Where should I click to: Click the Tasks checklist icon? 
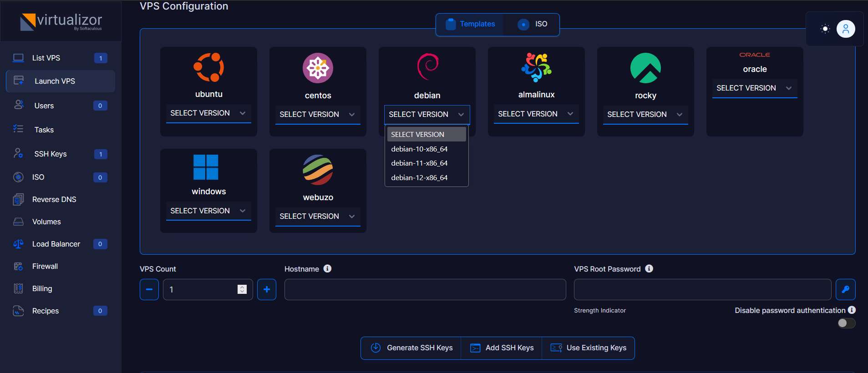click(x=18, y=129)
